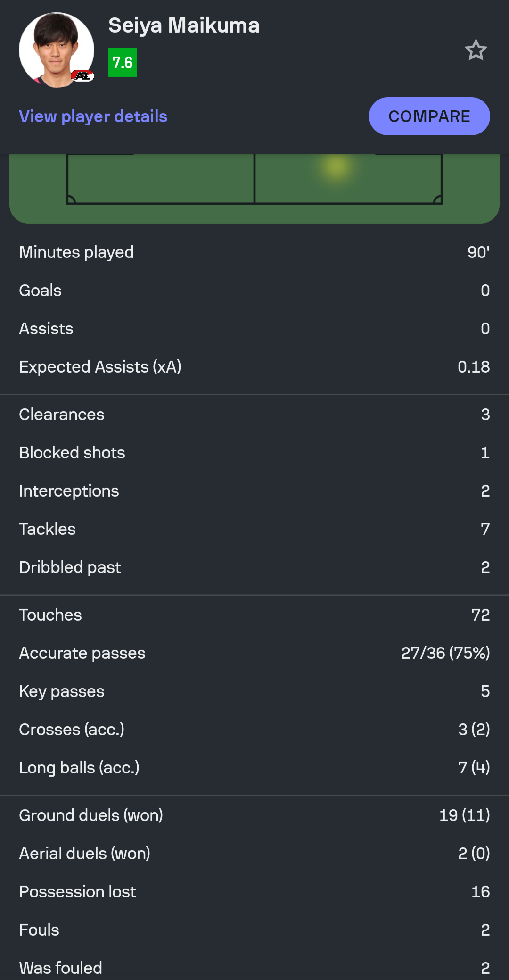Tap the yellow heatmap hotspot
The width and height of the screenshot is (509, 980).
tap(336, 167)
